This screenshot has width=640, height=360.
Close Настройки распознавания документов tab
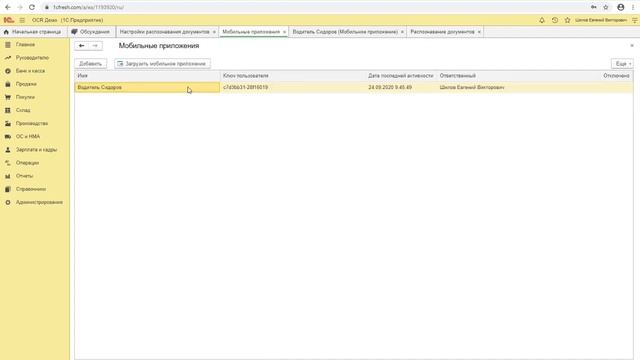[214, 32]
